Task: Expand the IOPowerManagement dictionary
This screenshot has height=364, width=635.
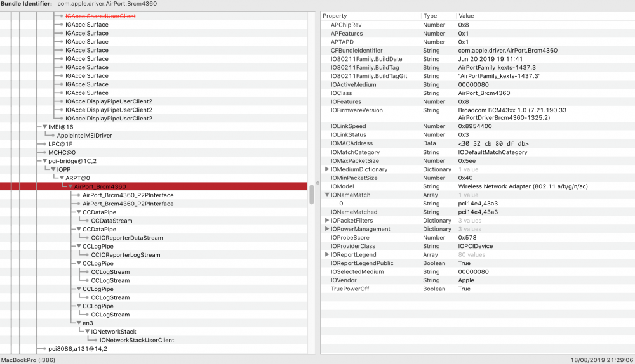Action: coord(327,229)
